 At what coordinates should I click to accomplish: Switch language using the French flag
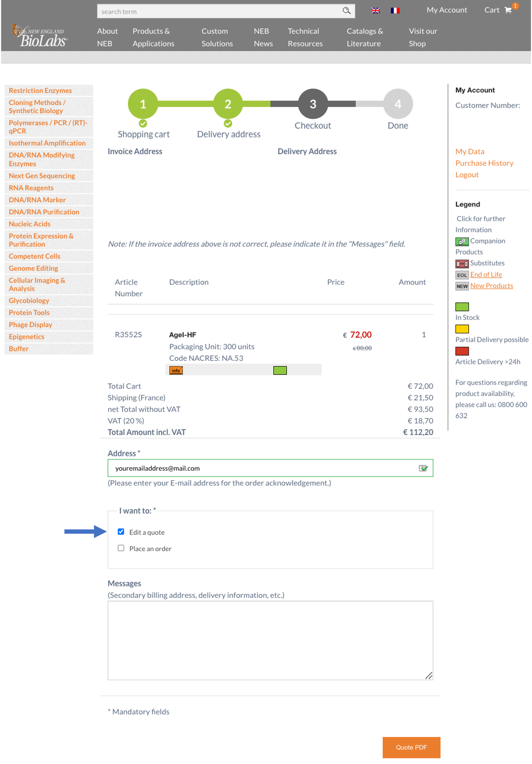coord(395,10)
